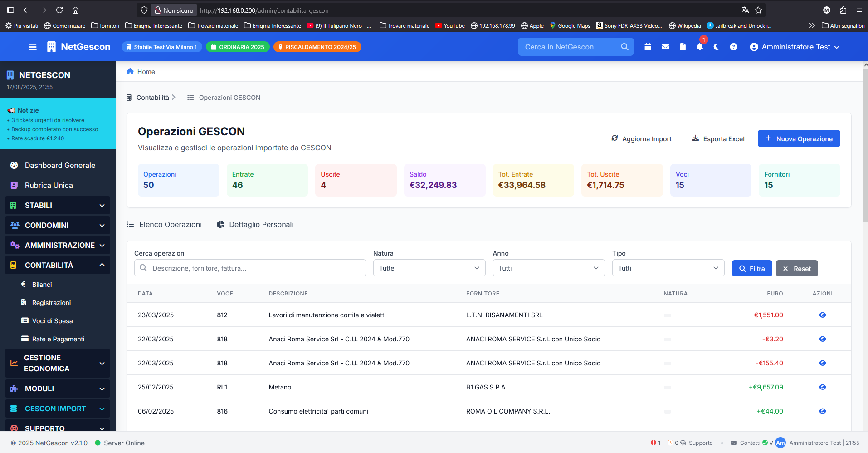Click the search magnifier in NetGescon search

(x=624, y=47)
